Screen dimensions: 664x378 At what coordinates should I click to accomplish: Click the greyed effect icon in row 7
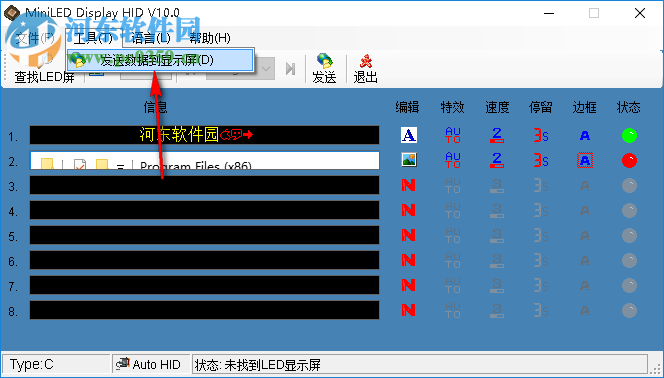pos(453,285)
